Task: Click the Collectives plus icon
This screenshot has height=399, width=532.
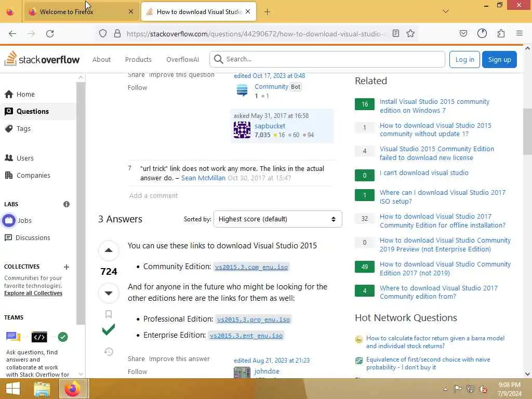Action: click(x=66, y=267)
